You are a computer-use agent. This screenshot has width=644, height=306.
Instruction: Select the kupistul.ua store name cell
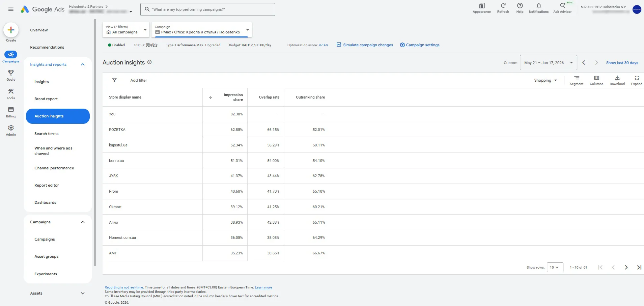click(x=118, y=145)
